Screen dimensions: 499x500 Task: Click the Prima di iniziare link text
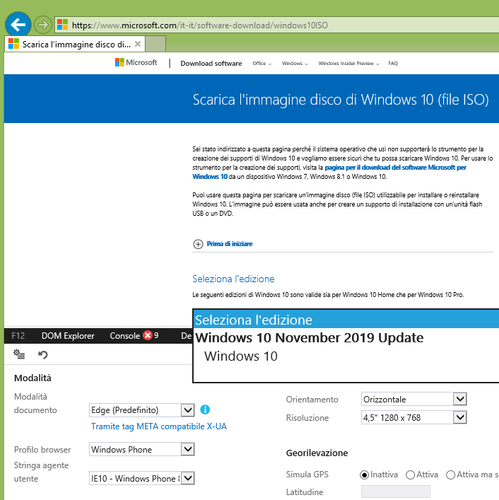point(229,244)
